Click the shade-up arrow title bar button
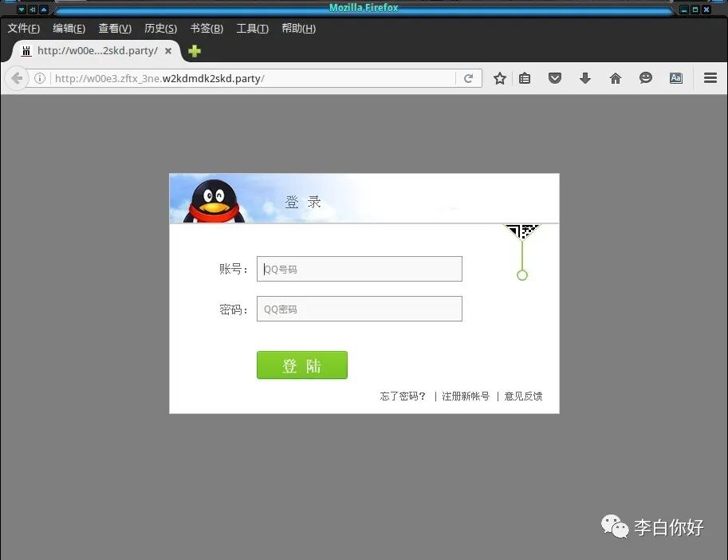The height and width of the screenshot is (560, 728). click(44, 10)
